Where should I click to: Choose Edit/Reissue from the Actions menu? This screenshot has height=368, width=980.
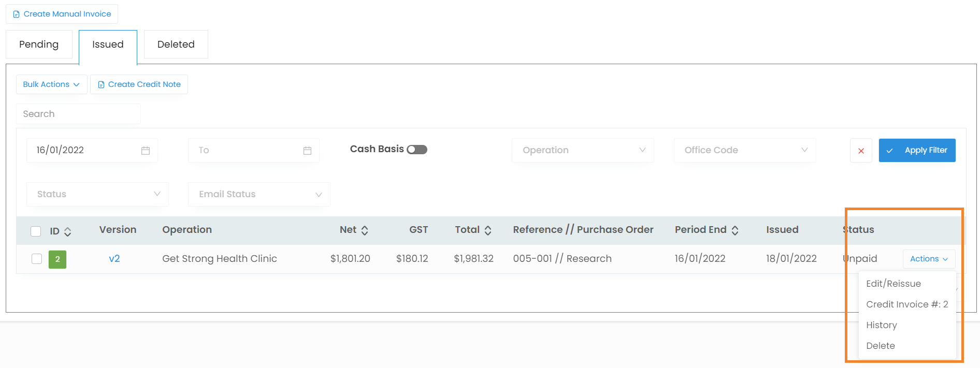click(893, 284)
